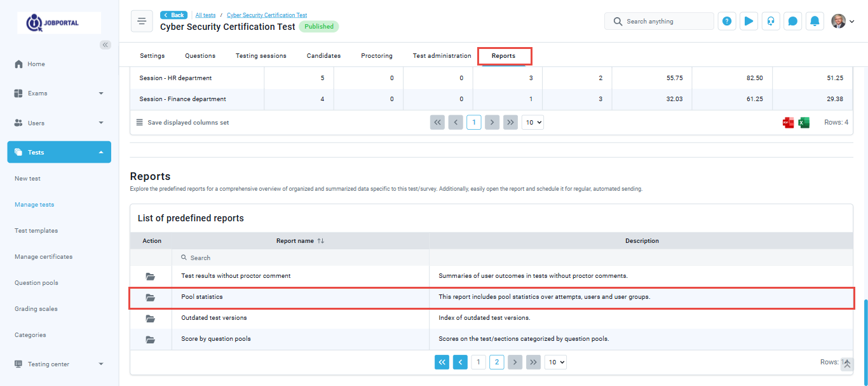868x386 pixels.
Task: Open the Pool statistics report folder icon
Action: pos(150,297)
